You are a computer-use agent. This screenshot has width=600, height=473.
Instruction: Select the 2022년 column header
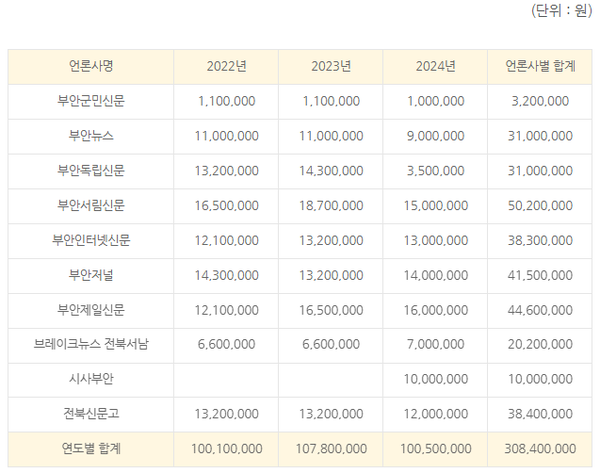pos(227,67)
